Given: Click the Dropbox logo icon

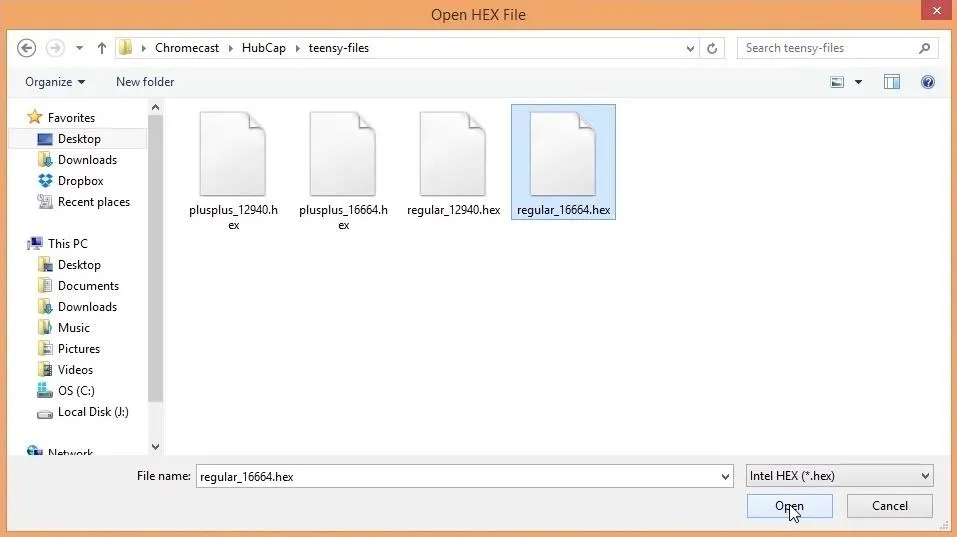Looking at the screenshot, I should [x=45, y=181].
